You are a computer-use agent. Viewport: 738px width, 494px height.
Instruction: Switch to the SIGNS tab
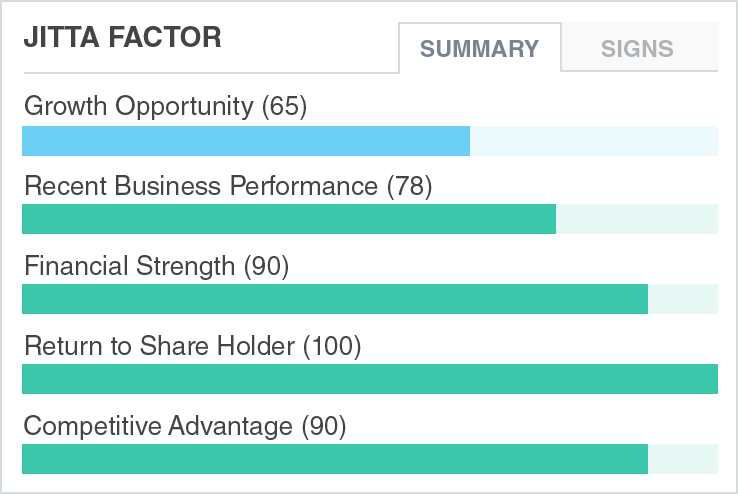[640, 47]
